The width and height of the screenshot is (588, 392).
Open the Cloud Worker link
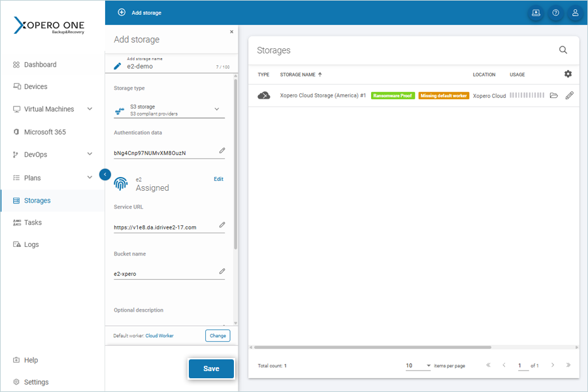(159, 336)
